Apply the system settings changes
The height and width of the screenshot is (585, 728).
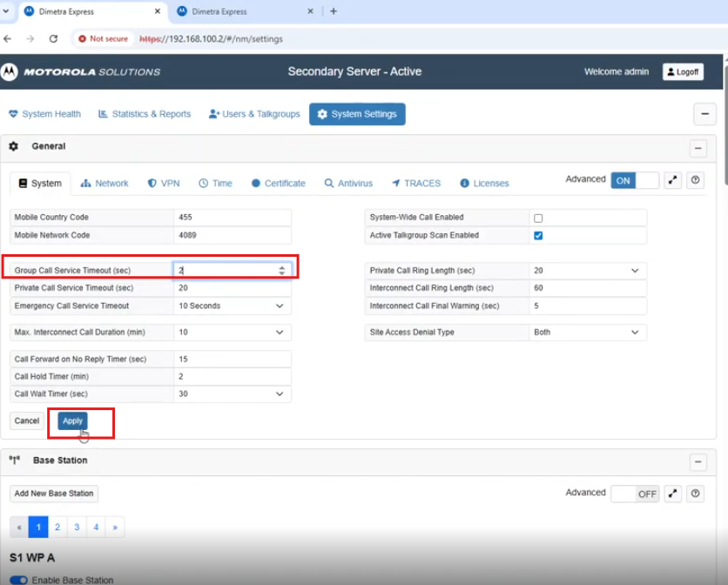click(x=72, y=421)
